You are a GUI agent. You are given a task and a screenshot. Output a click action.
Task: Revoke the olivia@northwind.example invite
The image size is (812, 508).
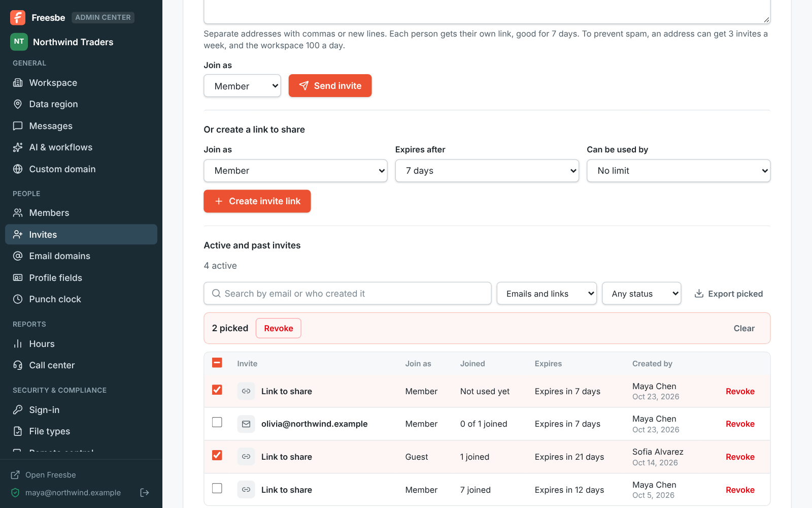(x=740, y=424)
